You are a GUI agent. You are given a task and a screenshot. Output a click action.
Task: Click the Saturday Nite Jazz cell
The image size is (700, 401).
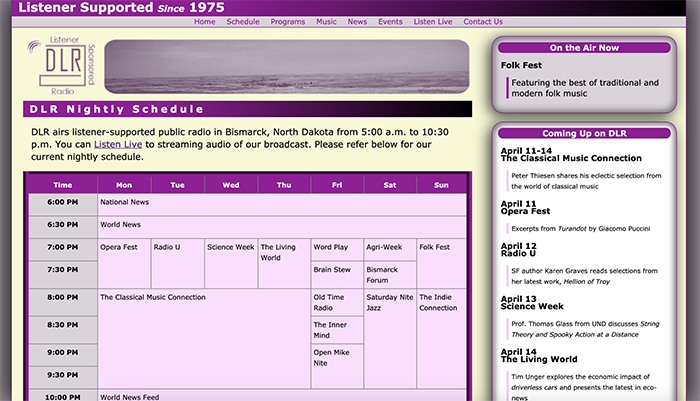tap(388, 302)
